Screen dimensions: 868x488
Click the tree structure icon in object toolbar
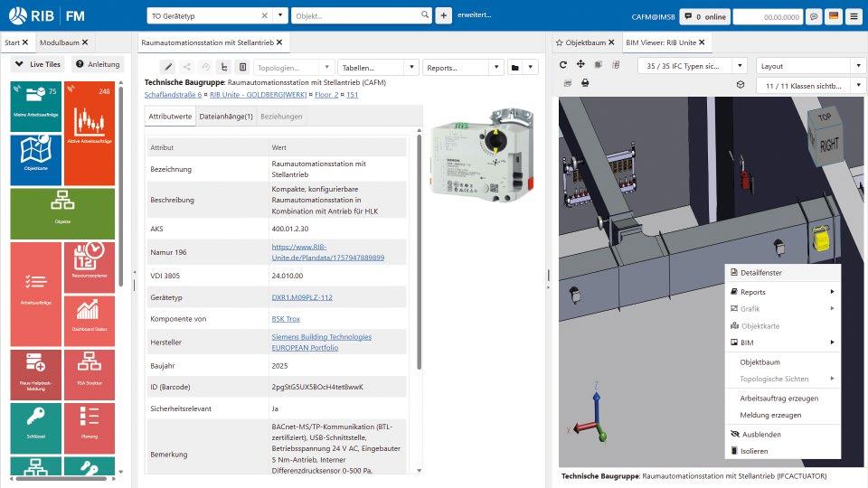(x=223, y=68)
